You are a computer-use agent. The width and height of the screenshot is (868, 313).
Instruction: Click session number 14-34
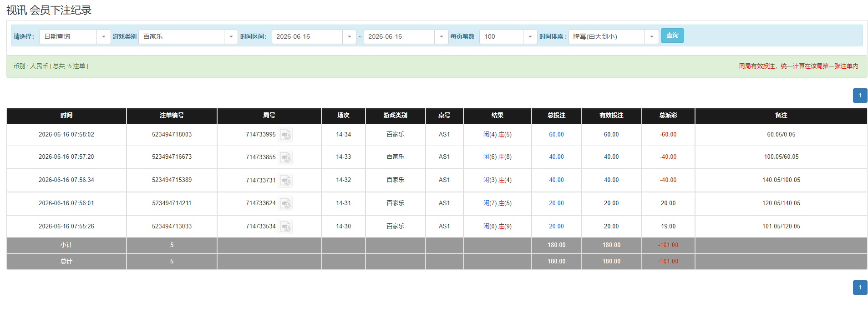[x=343, y=135]
